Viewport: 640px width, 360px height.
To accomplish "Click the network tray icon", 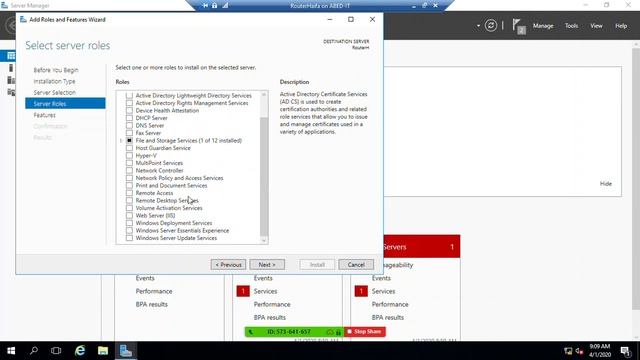I will [568, 351].
